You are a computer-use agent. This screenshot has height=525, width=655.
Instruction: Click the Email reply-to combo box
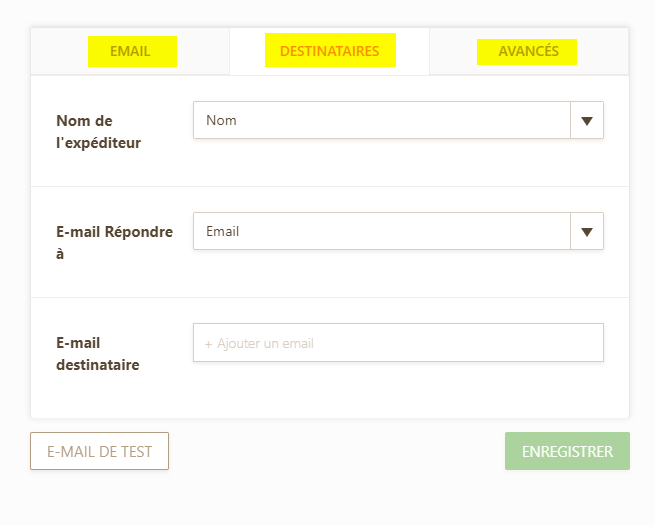398,231
